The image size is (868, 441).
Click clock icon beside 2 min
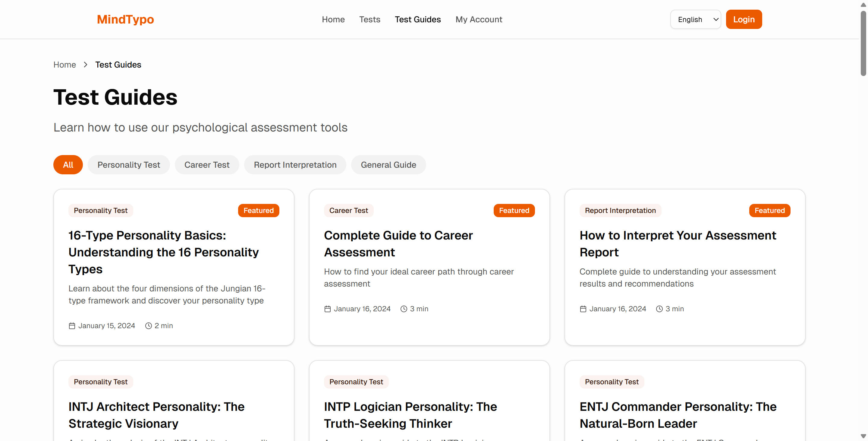[x=148, y=326]
